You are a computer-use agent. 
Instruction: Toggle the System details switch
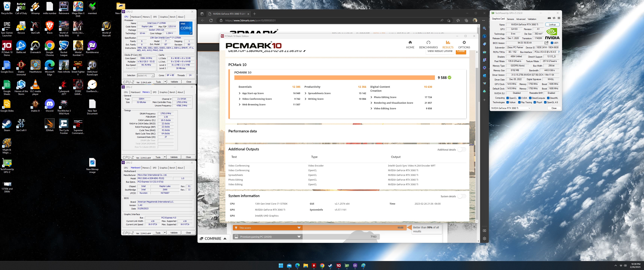(x=461, y=196)
